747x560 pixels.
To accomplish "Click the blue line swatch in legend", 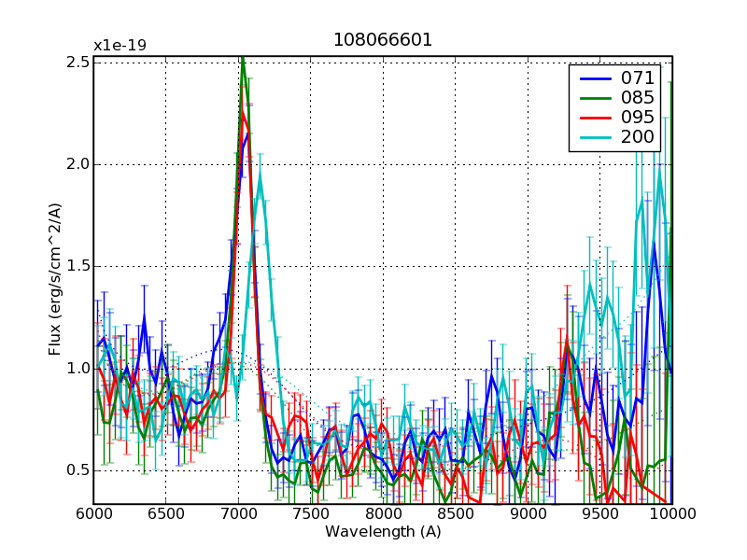I will pyautogui.click(x=596, y=78).
